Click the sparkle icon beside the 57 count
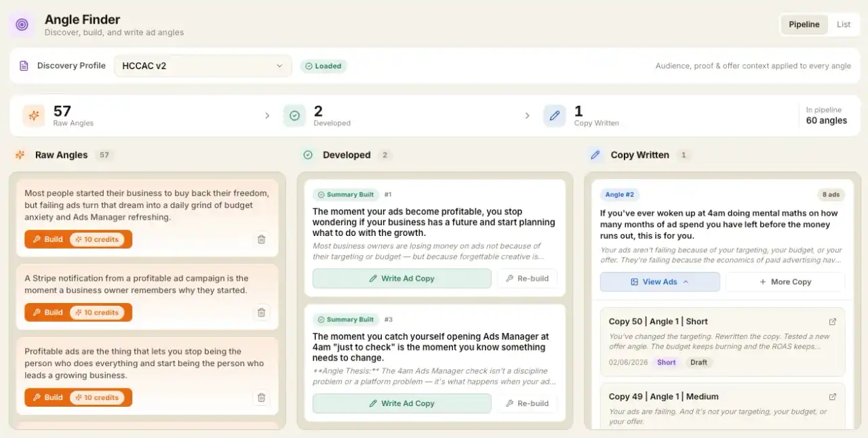 pyautogui.click(x=34, y=116)
